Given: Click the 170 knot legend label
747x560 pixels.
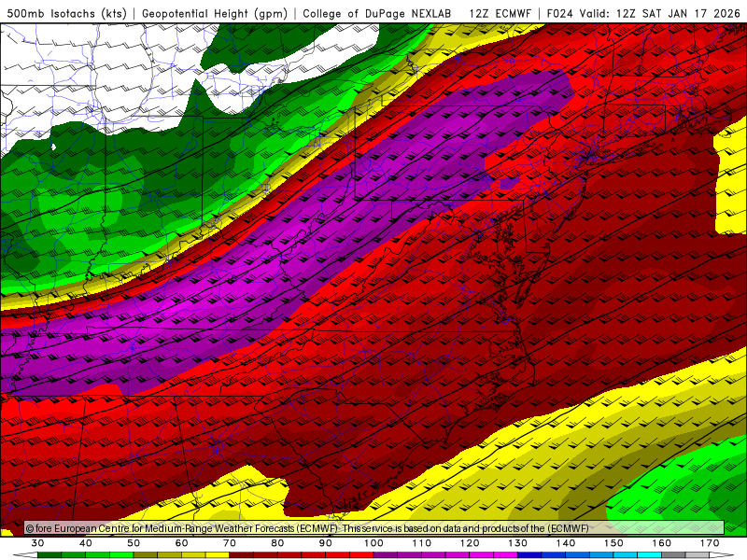Looking at the screenshot, I should 710,543.
